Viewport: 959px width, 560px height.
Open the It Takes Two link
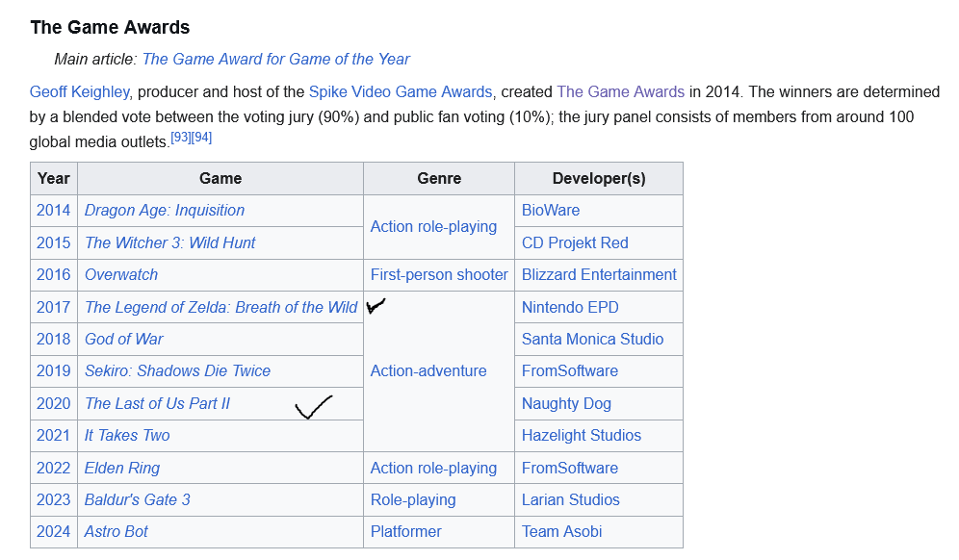click(127, 435)
